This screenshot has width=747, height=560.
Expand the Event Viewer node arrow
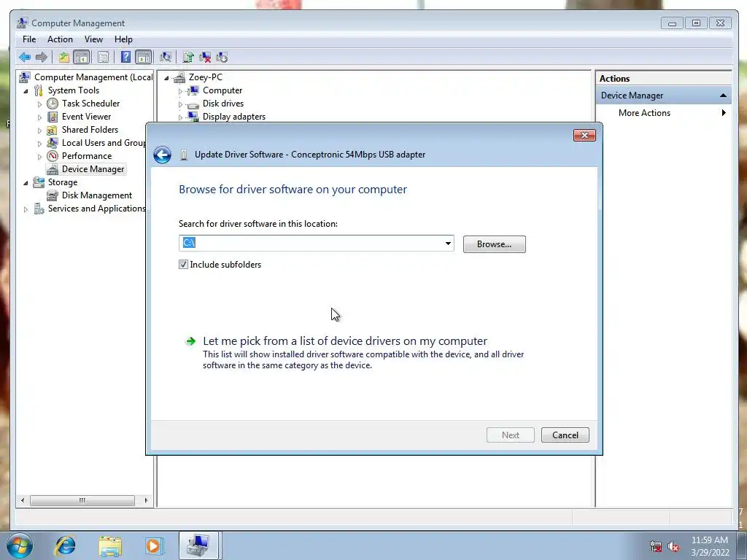click(39, 117)
